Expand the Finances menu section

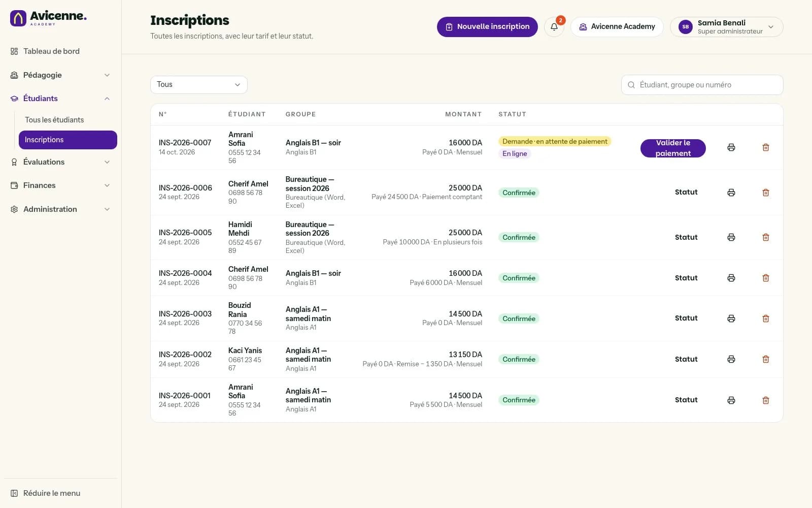pyautogui.click(x=60, y=185)
